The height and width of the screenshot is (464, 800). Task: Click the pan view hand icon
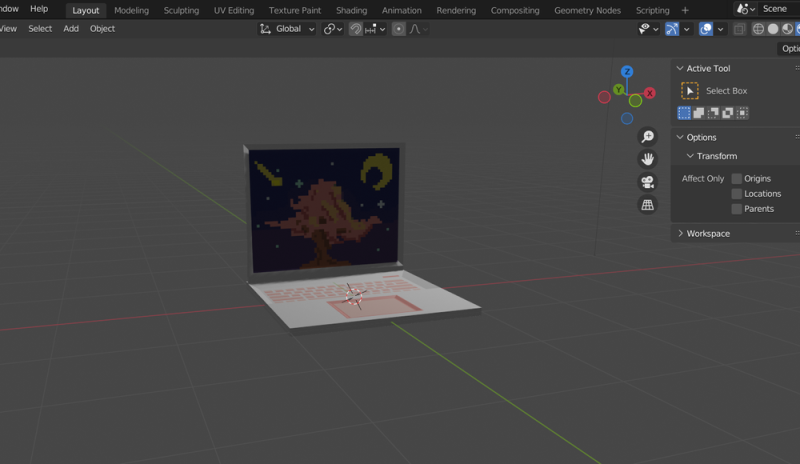coord(647,159)
